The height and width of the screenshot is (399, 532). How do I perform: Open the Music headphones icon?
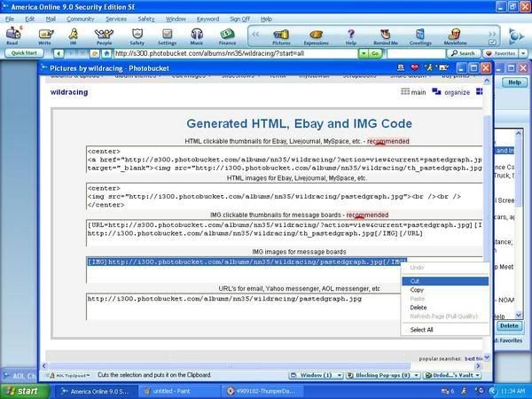pos(197,36)
